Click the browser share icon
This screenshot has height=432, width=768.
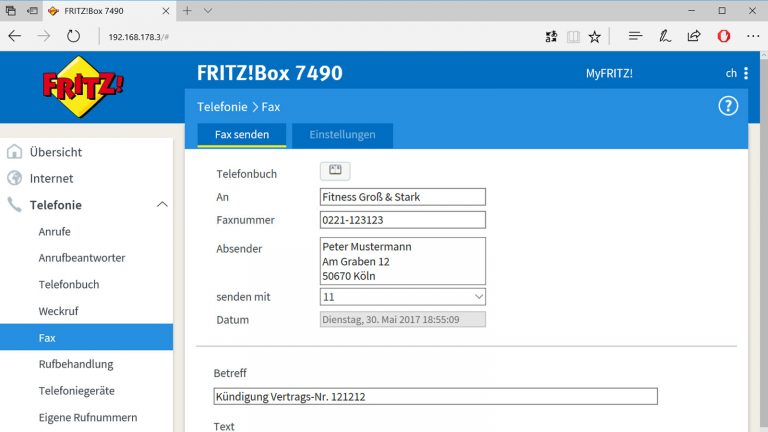tap(693, 36)
